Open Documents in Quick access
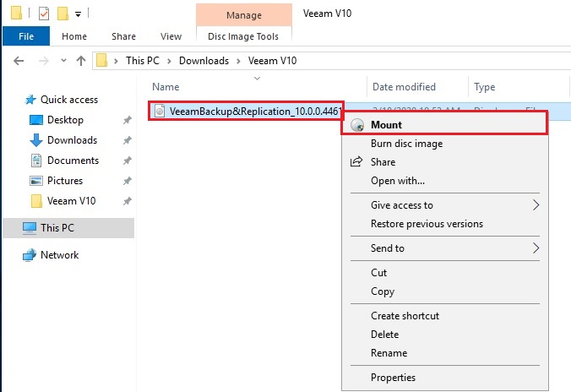The height and width of the screenshot is (392, 571). pos(73,161)
